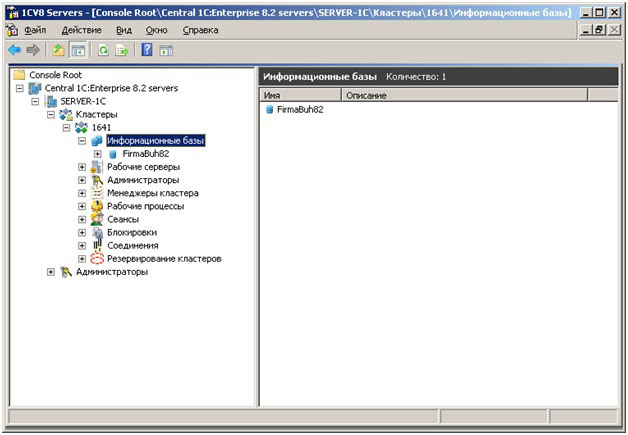The image size is (628, 435).
Task: Expand the Соединения node
Action: pos(82,246)
